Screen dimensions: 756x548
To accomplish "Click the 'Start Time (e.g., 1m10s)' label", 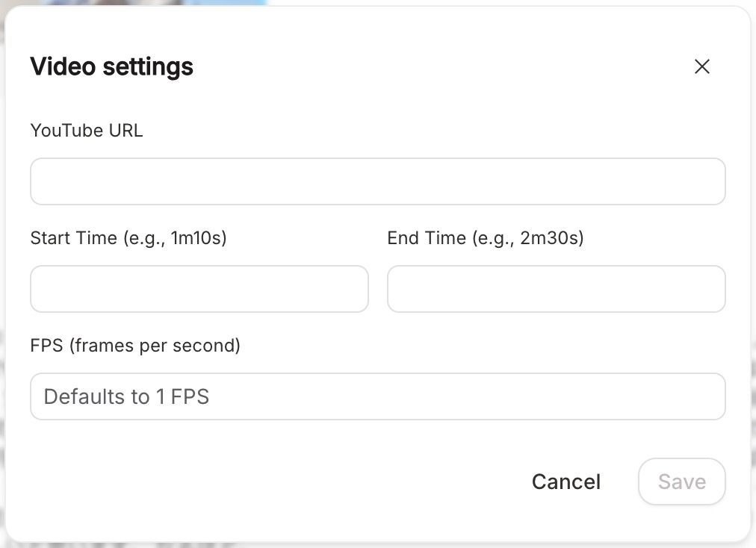I will pos(128,238).
